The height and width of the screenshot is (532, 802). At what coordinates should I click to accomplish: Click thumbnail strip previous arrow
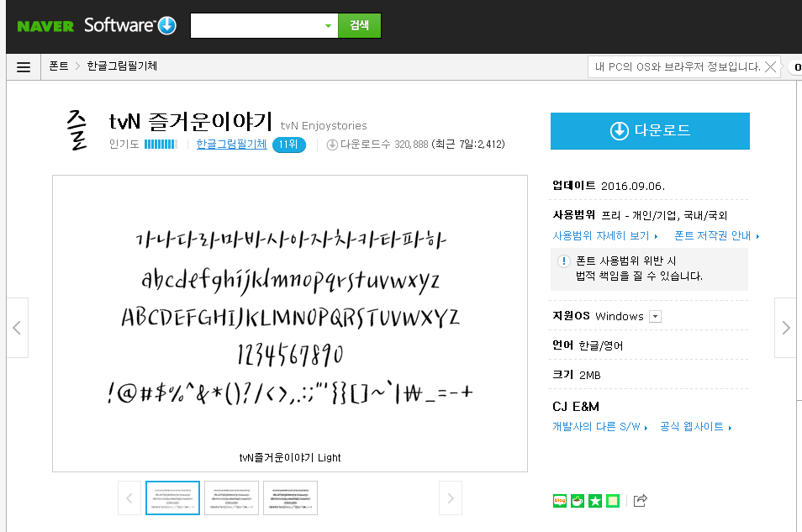tap(129, 498)
